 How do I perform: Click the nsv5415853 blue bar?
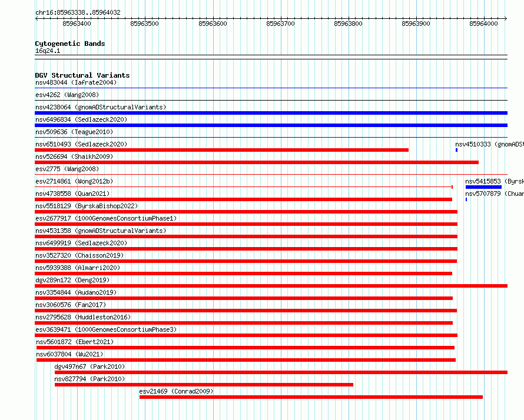(483, 187)
